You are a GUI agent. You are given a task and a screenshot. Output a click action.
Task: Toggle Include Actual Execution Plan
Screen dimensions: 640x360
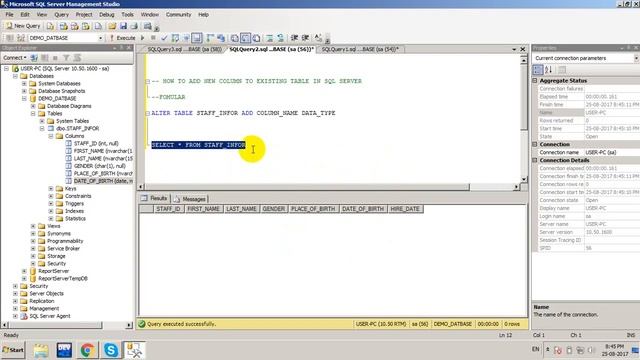[210, 38]
